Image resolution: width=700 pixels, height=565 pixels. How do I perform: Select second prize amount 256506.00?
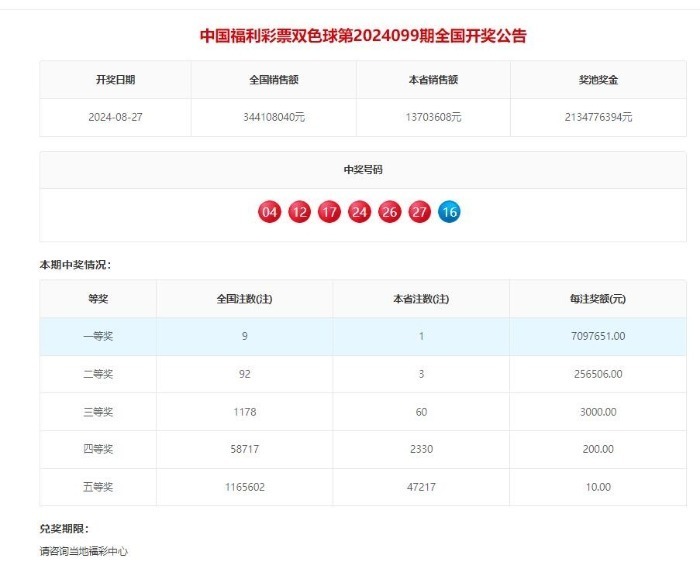(x=598, y=374)
